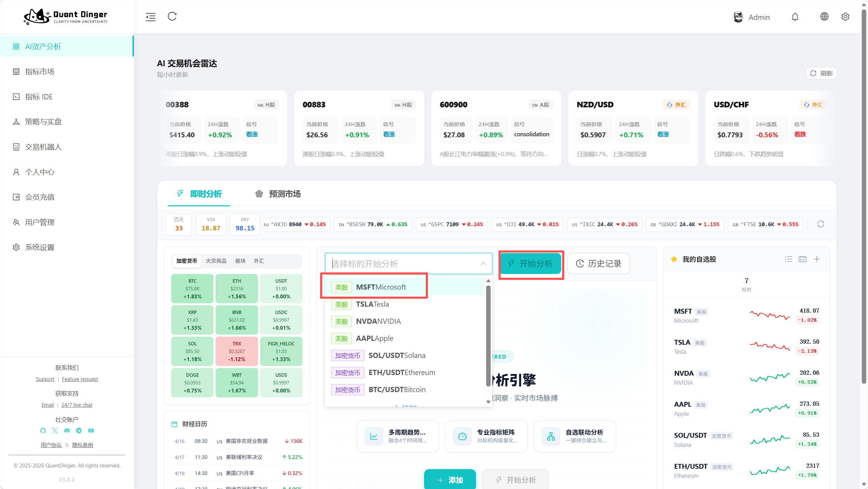Collapse the sidebar menu icon
This screenshot has width=868, height=489.
(150, 17)
